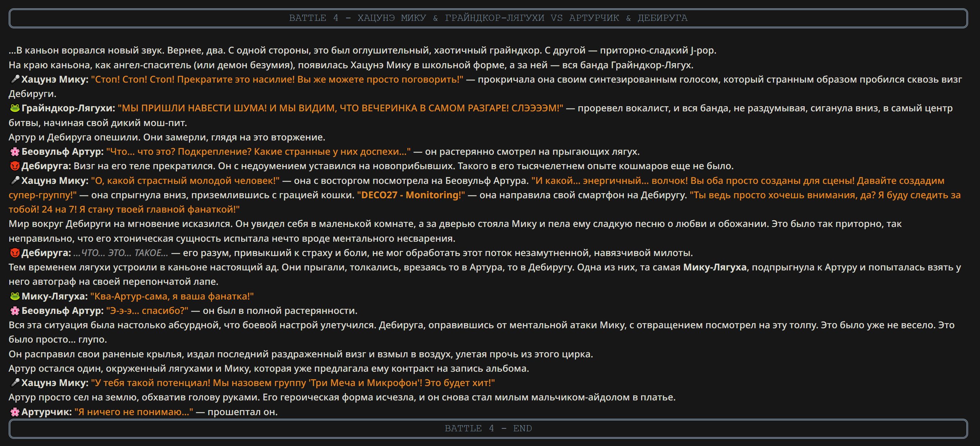Click "Хацунэ Мику:" before "О, какой страстный"
The image size is (980, 446).
55,181
